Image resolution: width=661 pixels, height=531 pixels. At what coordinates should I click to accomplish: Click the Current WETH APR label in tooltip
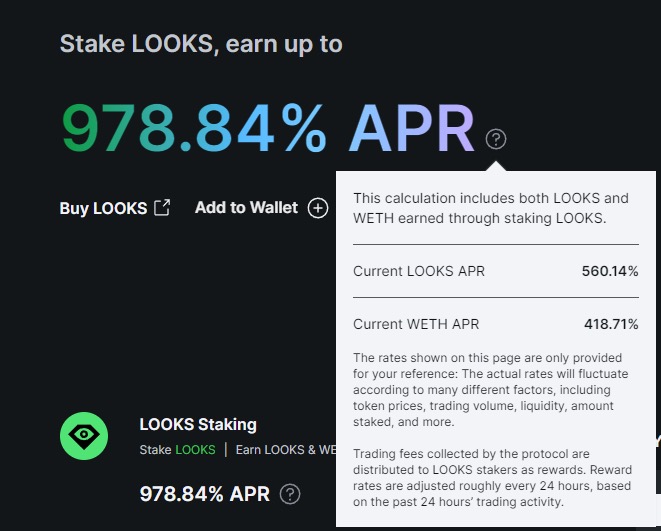click(416, 324)
